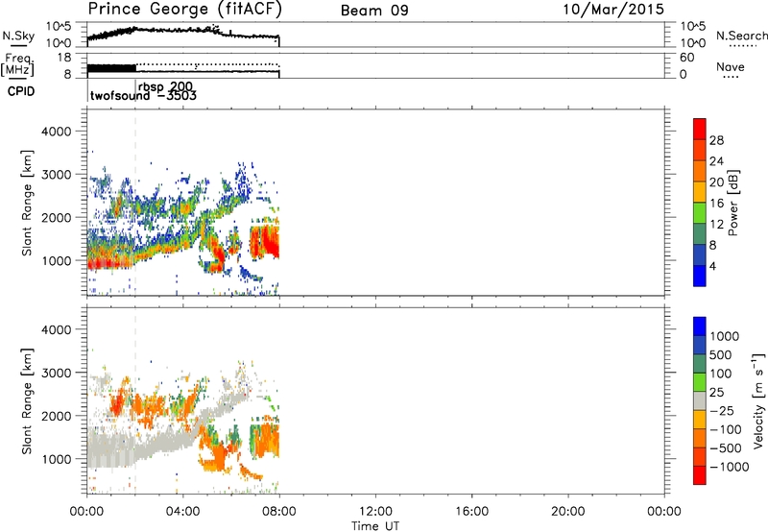Click the "Velocity [m s-1]" colorbar title
This screenshot has width=768, height=532.
click(758, 400)
